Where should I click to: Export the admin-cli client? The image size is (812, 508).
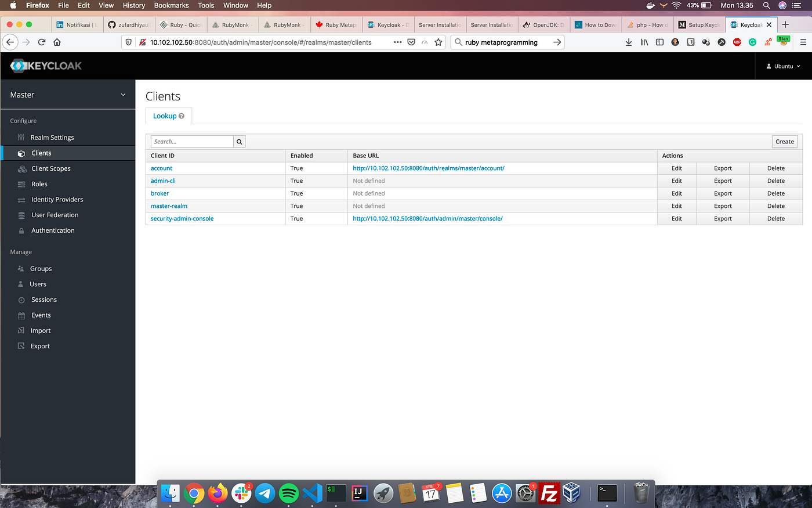tap(723, 181)
